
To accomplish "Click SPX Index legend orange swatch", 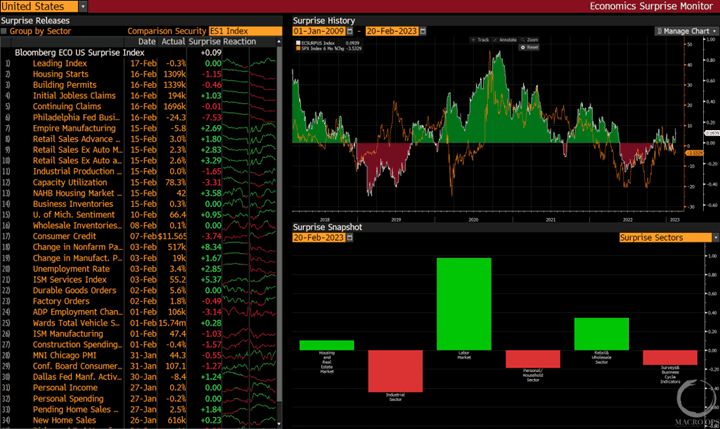I will coord(298,48).
